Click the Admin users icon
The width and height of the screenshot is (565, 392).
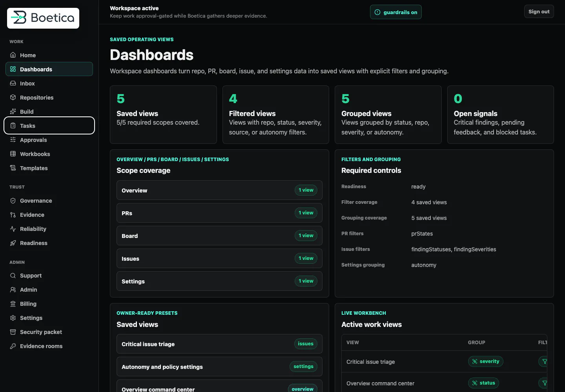pos(13,290)
